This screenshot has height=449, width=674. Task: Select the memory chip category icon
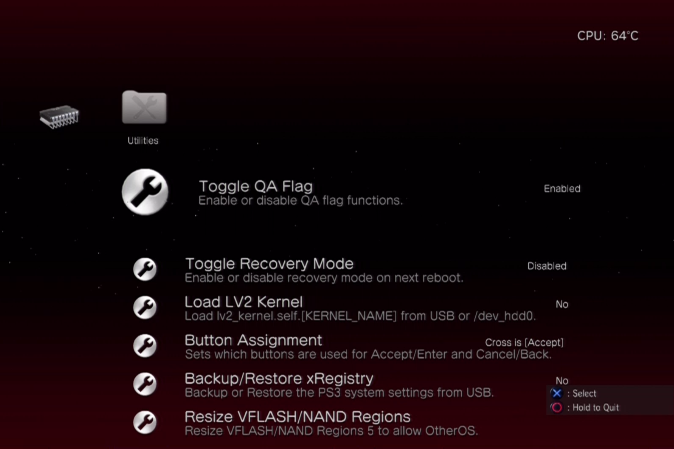pos(59,116)
